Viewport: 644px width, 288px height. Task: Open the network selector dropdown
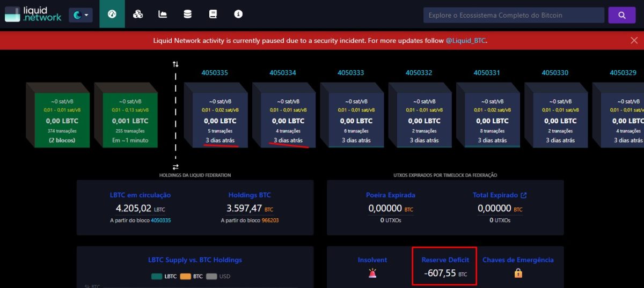pos(80,15)
